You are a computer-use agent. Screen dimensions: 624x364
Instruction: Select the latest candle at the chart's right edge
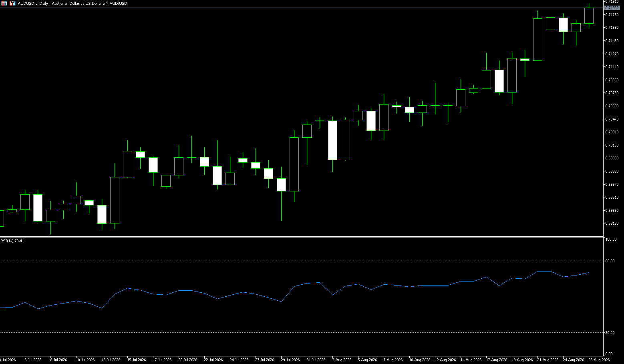tap(589, 16)
